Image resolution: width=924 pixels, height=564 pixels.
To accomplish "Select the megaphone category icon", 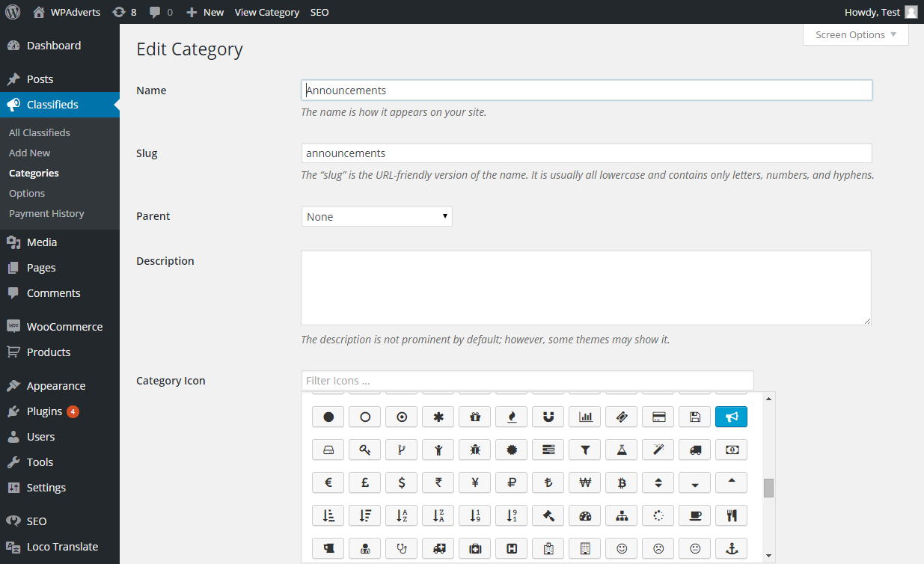I will pyautogui.click(x=731, y=417).
